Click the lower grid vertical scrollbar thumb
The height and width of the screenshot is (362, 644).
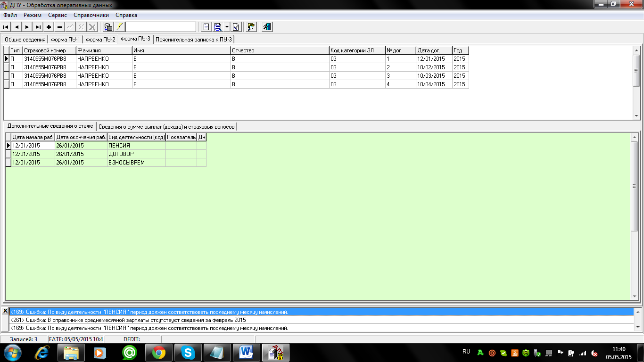click(x=634, y=186)
